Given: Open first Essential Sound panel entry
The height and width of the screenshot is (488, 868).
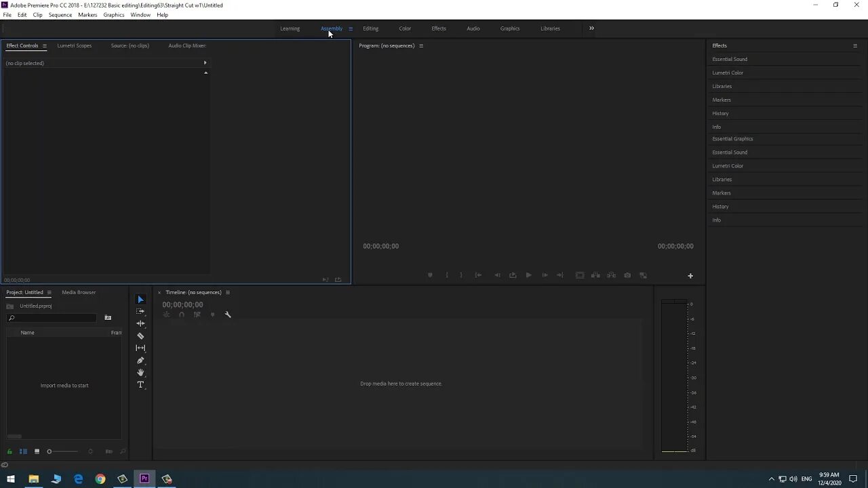Looking at the screenshot, I should [730, 59].
